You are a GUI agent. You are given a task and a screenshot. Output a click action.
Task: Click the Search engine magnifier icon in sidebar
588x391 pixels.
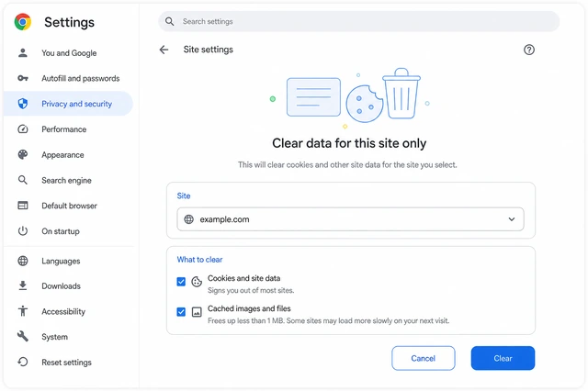pyautogui.click(x=23, y=180)
